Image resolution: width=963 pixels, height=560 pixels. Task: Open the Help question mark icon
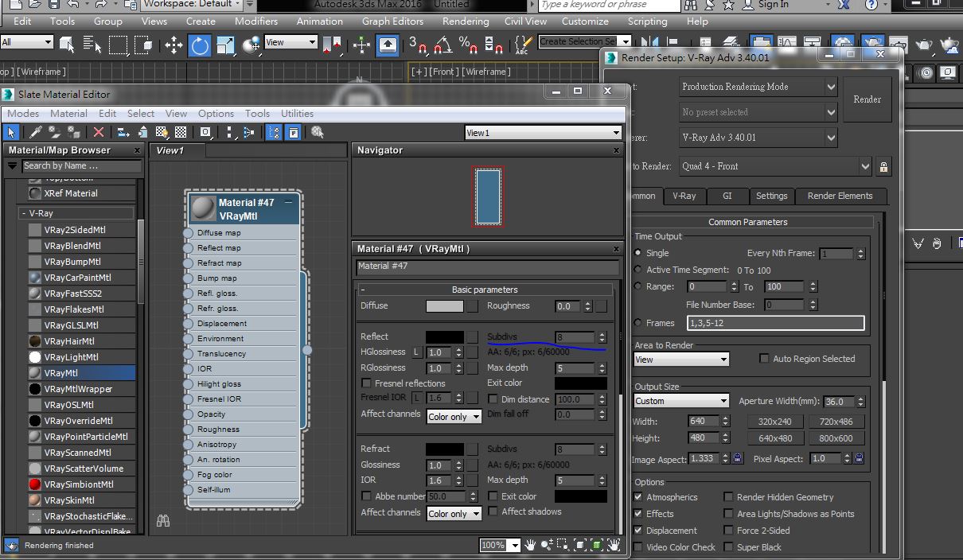871,5
